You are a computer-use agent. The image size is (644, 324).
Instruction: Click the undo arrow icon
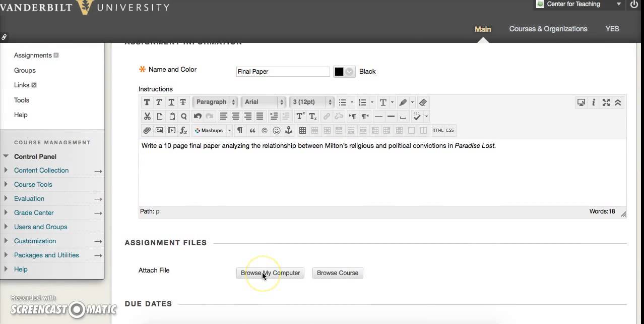pos(198,116)
